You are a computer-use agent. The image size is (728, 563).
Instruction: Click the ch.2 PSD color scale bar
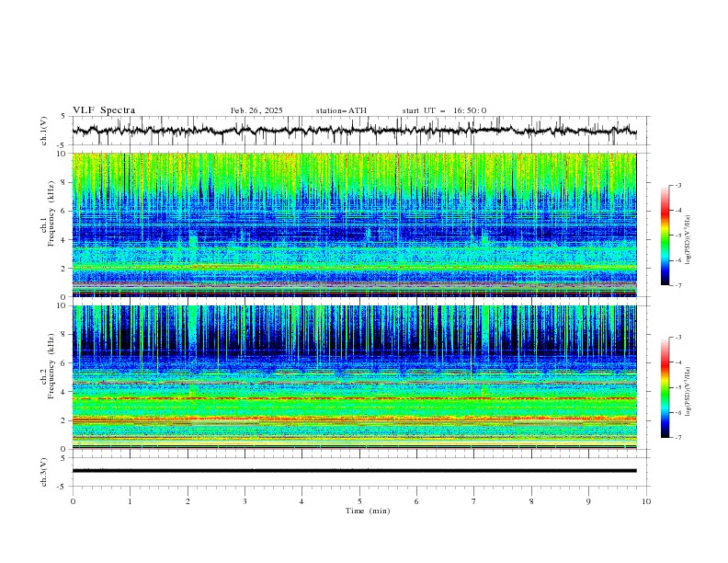point(665,387)
